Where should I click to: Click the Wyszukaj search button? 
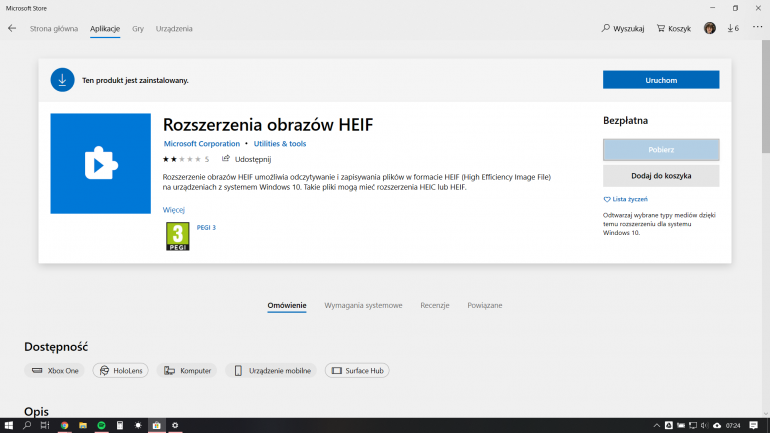[623, 28]
